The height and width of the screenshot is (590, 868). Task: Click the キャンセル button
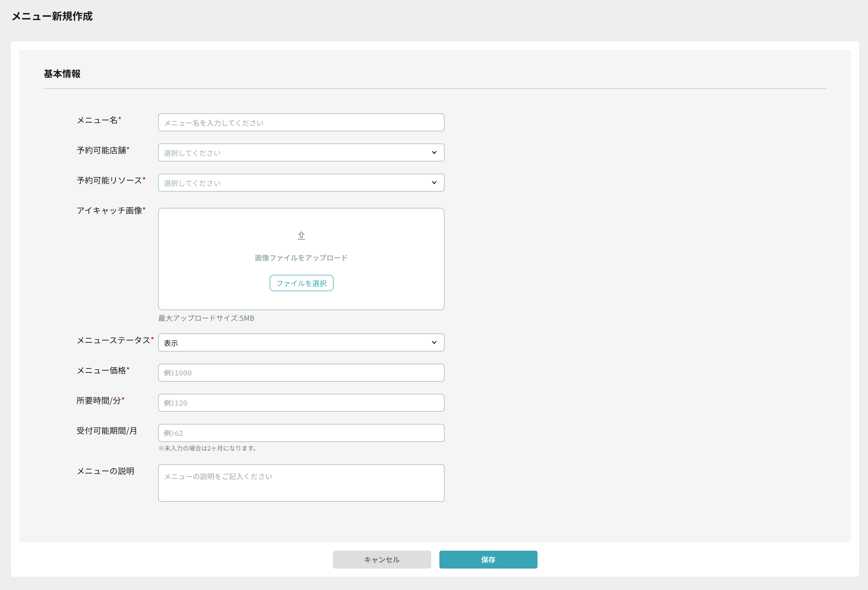382,559
